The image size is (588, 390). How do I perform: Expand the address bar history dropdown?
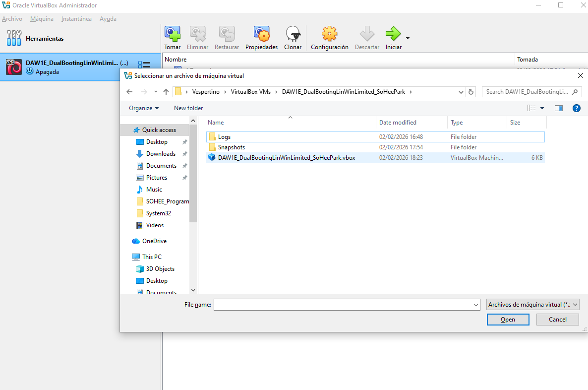[x=461, y=92]
